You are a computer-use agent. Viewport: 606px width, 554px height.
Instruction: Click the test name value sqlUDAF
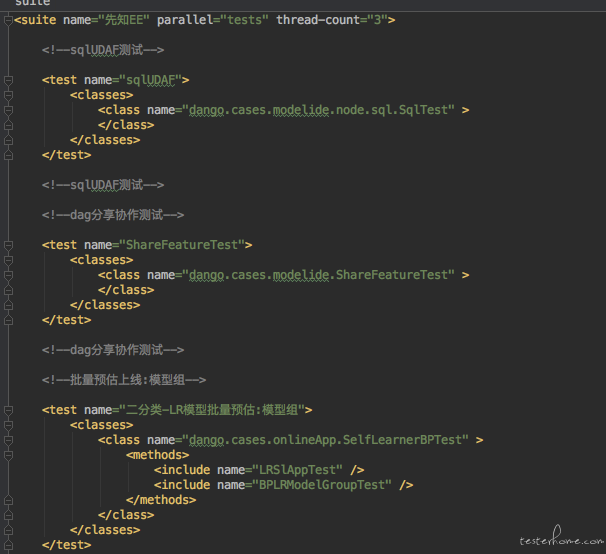(151, 80)
